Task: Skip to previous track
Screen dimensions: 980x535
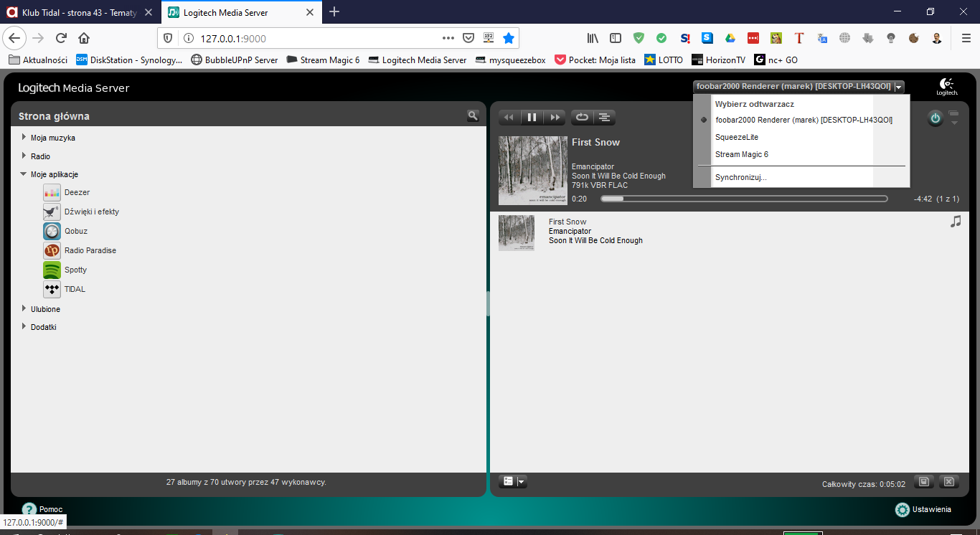Action: [509, 118]
